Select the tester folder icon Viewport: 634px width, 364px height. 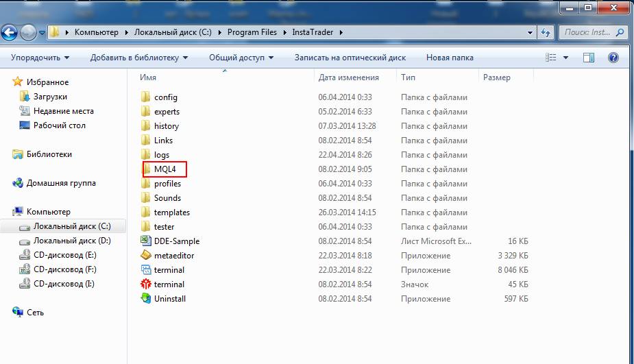coord(145,226)
